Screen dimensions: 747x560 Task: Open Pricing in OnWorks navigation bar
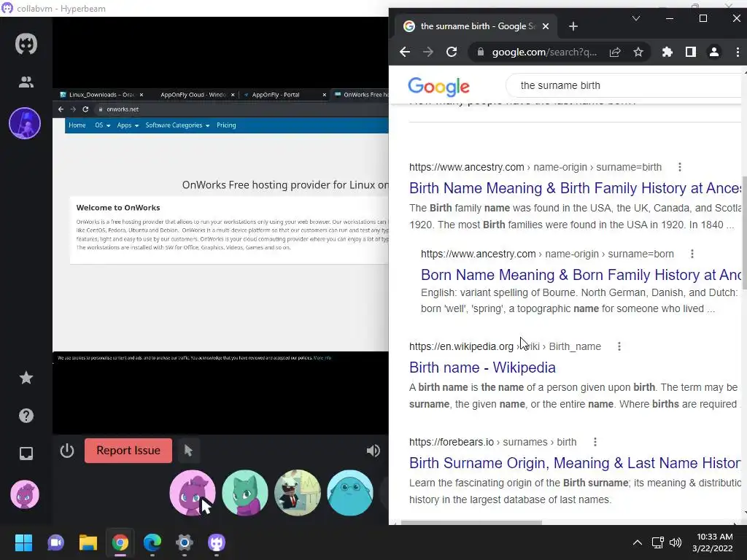tap(226, 125)
